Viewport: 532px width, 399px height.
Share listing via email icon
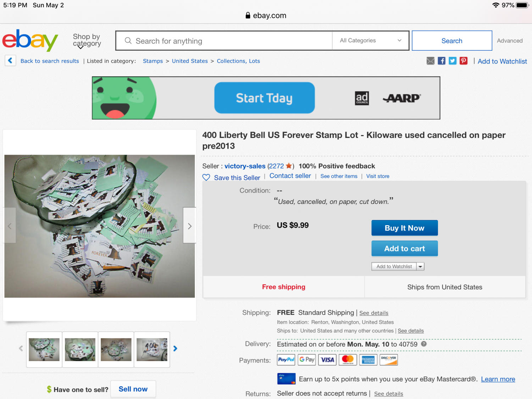430,61
